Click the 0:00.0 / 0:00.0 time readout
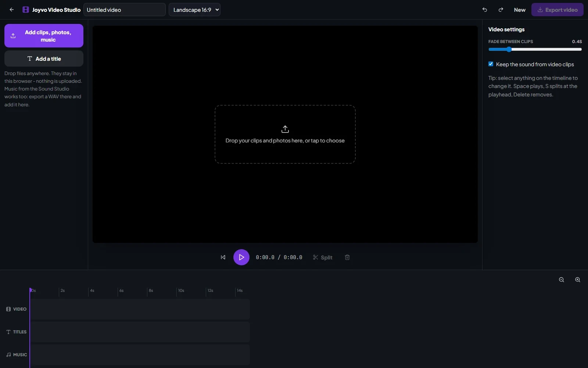588x368 pixels. coord(279,257)
